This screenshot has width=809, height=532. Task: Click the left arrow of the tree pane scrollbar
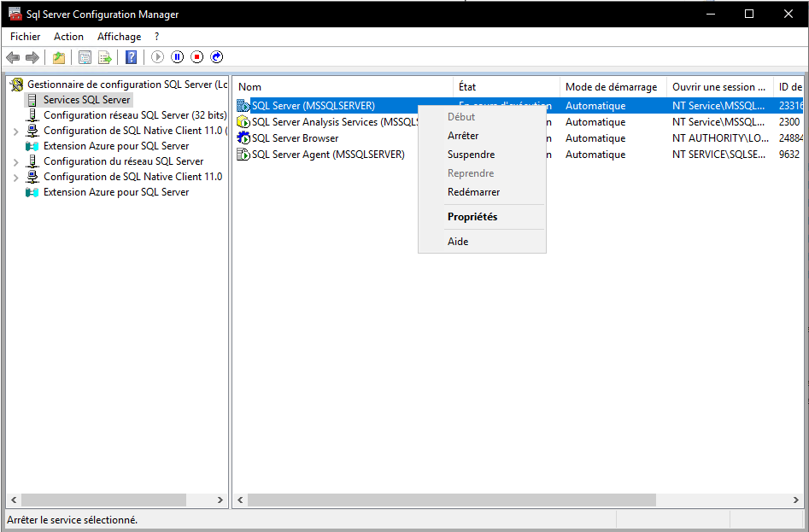pyautogui.click(x=14, y=500)
